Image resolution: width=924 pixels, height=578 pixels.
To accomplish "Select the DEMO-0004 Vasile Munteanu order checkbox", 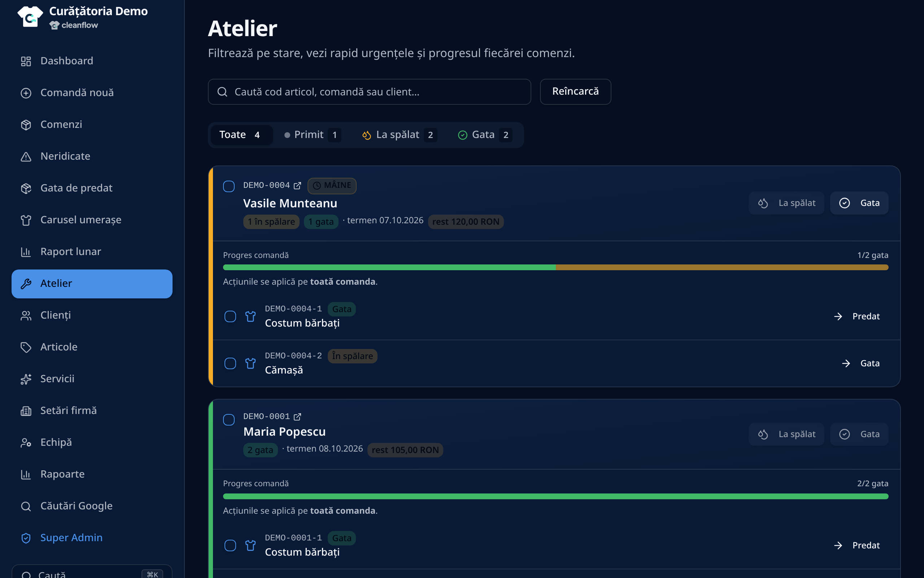I will tap(229, 186).
